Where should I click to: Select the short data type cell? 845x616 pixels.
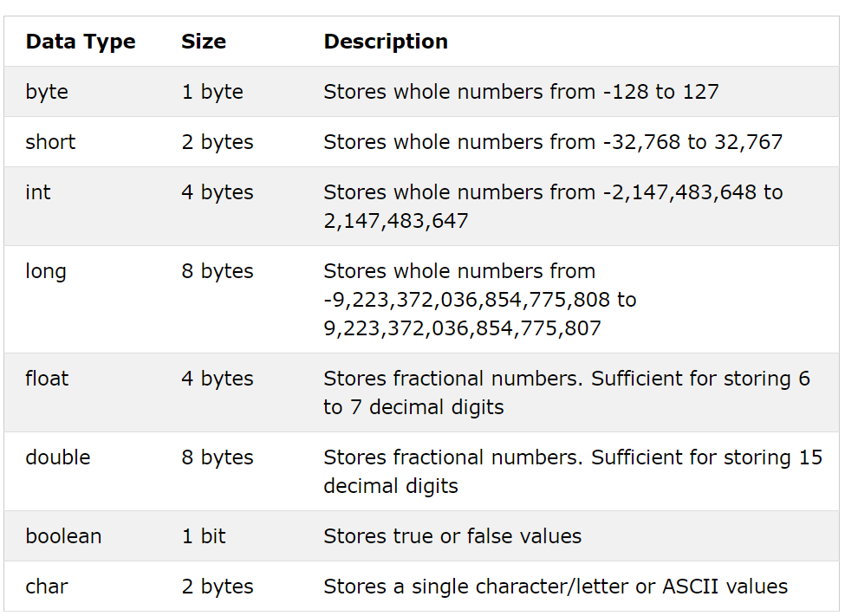50,142
